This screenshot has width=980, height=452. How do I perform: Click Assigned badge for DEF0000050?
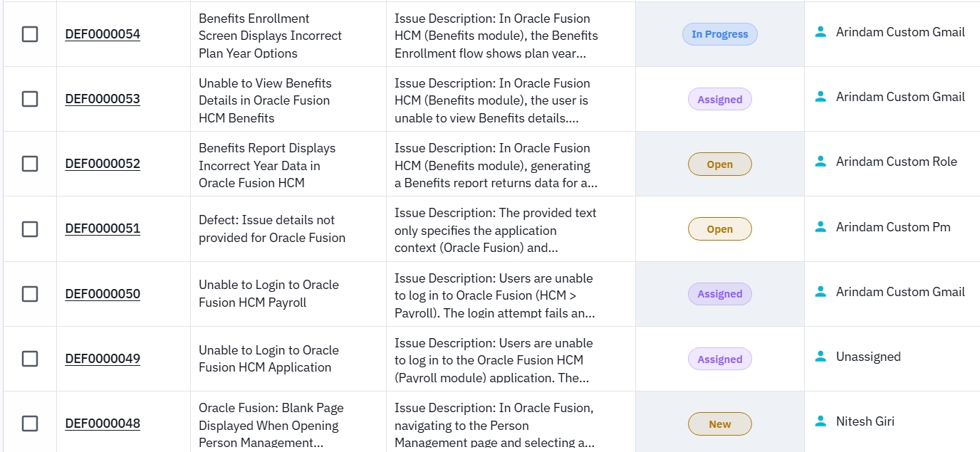[x=720, y=294]
